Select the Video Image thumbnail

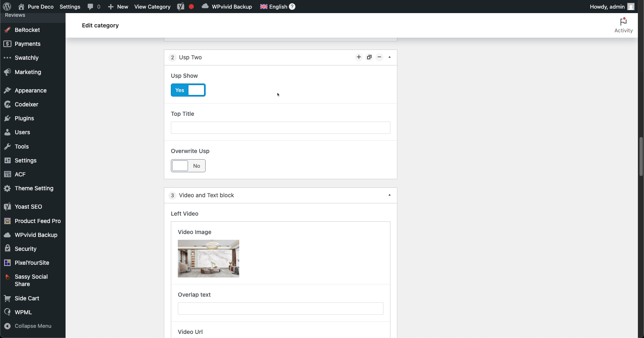point(209,259)
